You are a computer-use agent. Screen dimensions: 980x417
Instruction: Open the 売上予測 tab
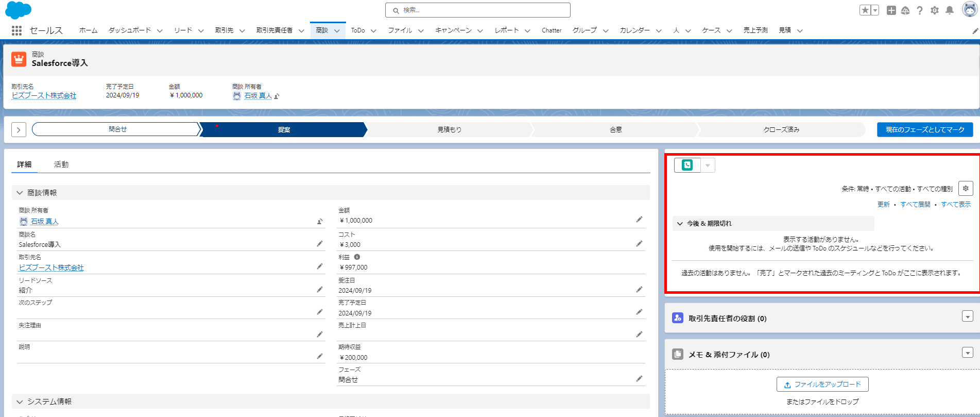755,30
